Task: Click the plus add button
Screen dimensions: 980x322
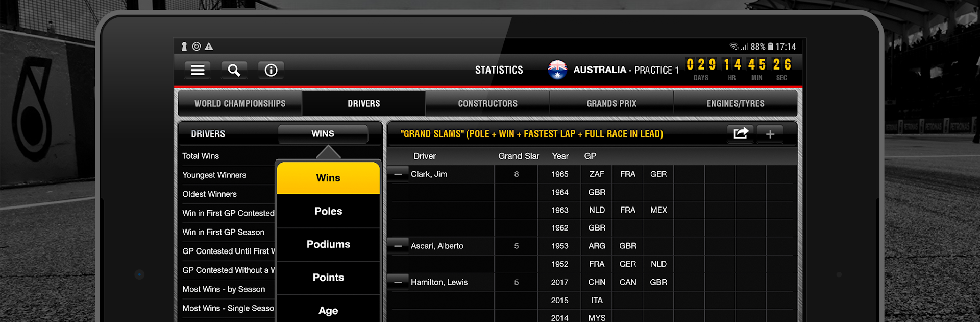Action: pos(770,134)
